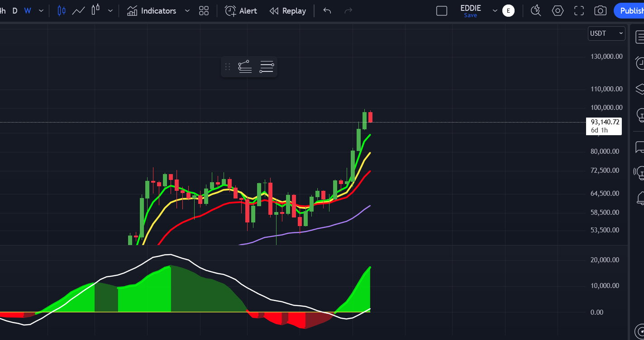Click the 20,000.00 indicator axis label
644x340 pixels.
click(x=605, y=260)
